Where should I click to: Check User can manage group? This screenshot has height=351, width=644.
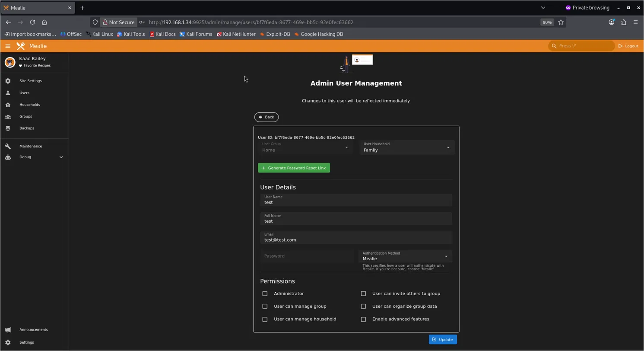click(265, 306)
